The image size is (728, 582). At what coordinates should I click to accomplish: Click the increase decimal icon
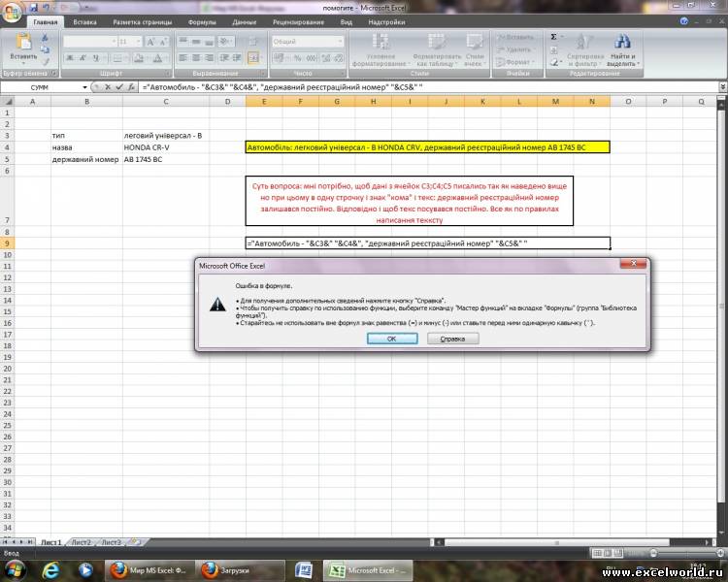pos(326,58)
